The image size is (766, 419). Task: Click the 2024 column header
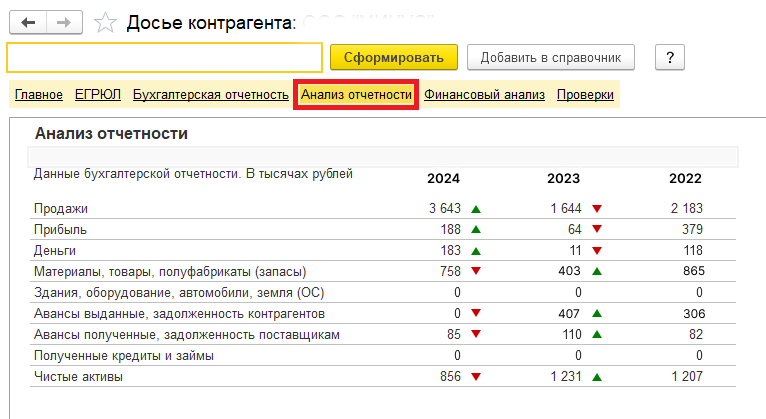(443, 178)
